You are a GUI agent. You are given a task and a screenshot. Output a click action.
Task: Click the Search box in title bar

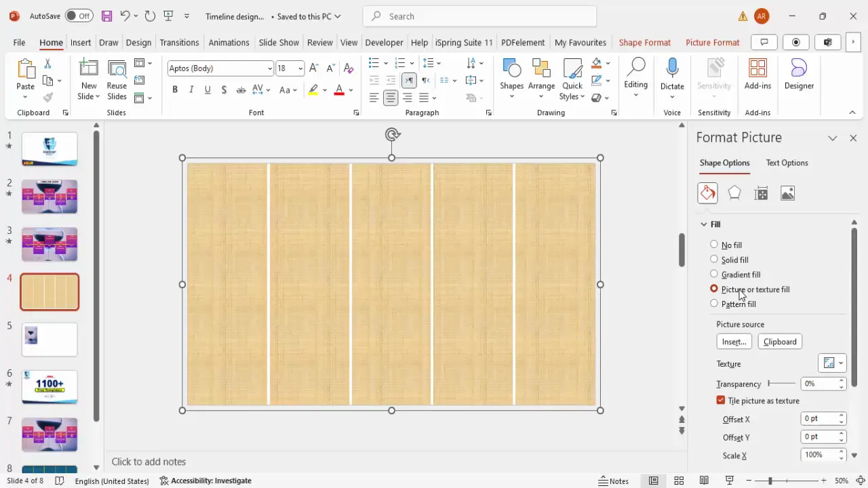coord(480,16)
